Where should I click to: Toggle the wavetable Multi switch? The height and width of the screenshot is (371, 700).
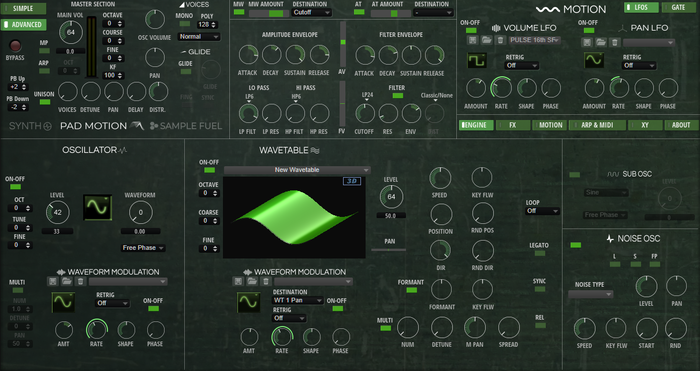pos(385,328)
